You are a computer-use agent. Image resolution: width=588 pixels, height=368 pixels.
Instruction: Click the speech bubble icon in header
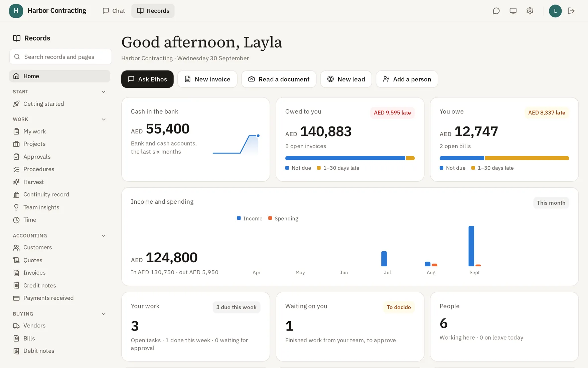click(496, 11)
